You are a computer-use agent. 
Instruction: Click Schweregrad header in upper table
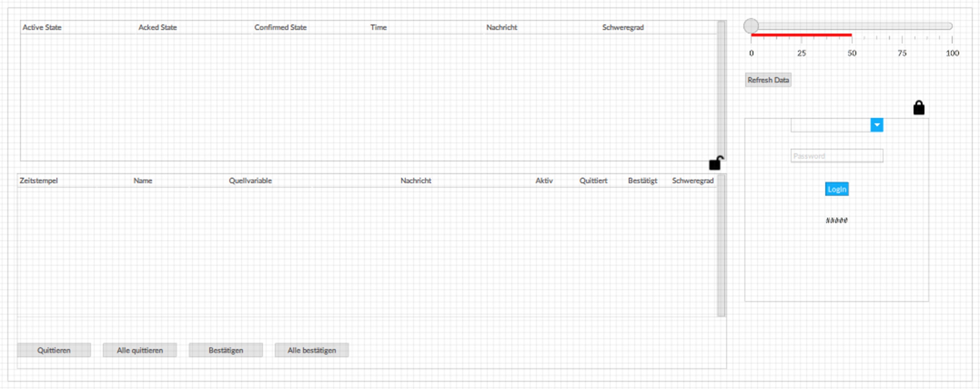click(623, 27)
